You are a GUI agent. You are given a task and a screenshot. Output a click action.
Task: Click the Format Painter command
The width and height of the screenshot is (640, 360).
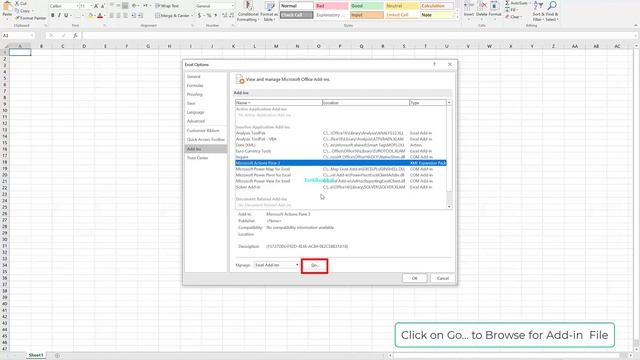pyautogui.click(x=31, y=18)
